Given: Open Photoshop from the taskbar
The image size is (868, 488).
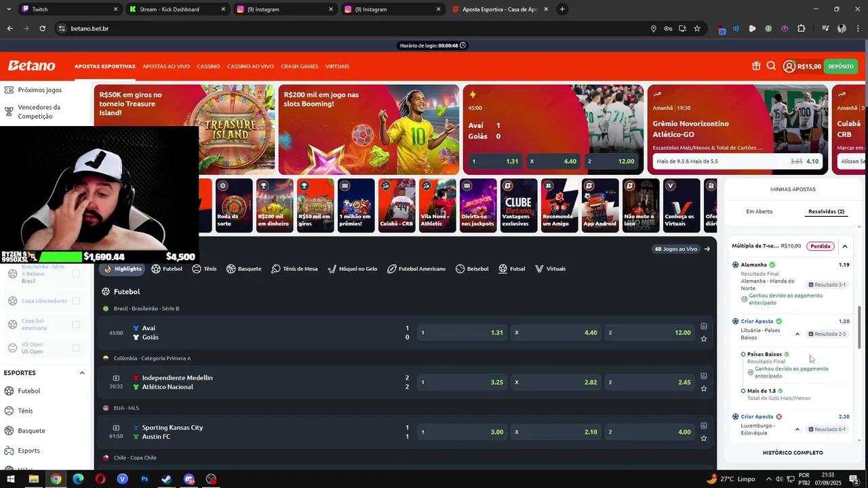Looking at the screenshot, I should 144,479.
